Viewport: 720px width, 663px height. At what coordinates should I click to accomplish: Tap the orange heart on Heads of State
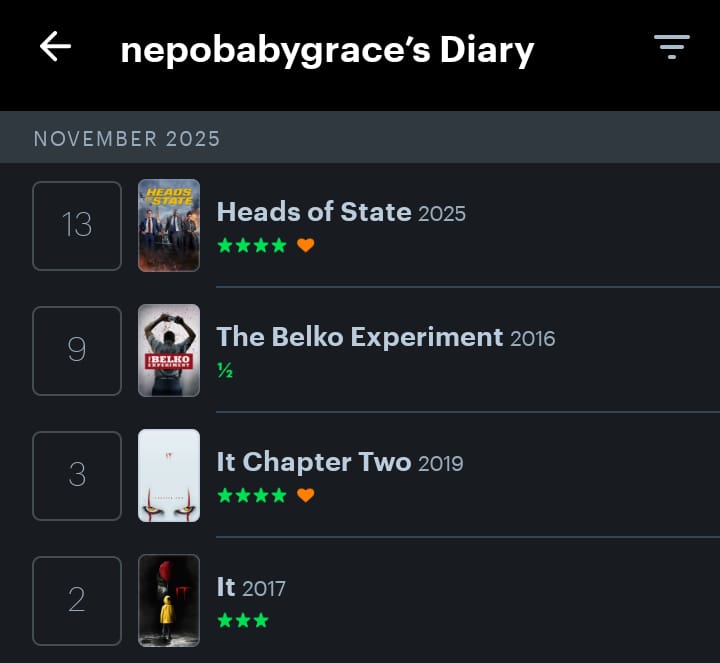coord(306,245)
